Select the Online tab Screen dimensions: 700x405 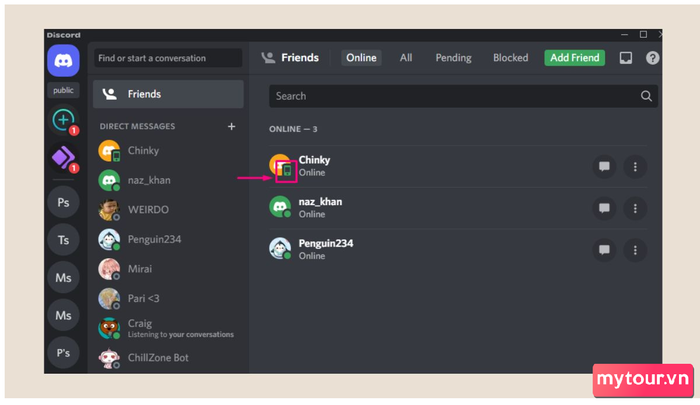(361, 58)
